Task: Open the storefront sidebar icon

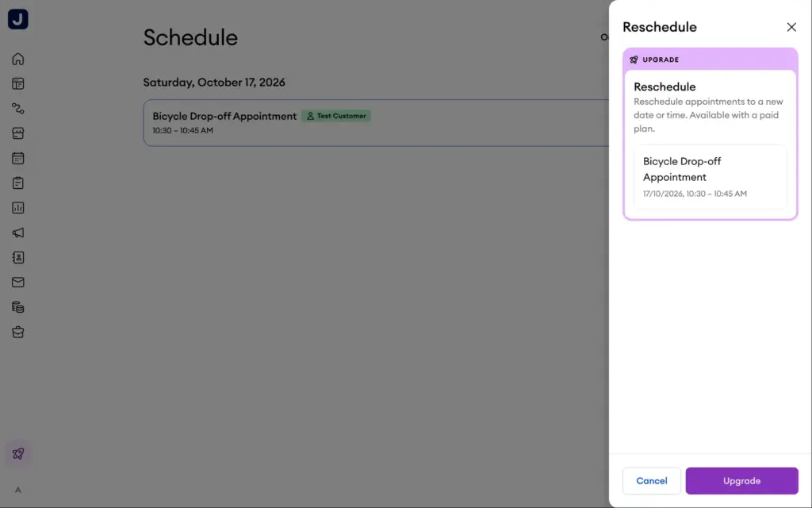Action: [18, 133]
